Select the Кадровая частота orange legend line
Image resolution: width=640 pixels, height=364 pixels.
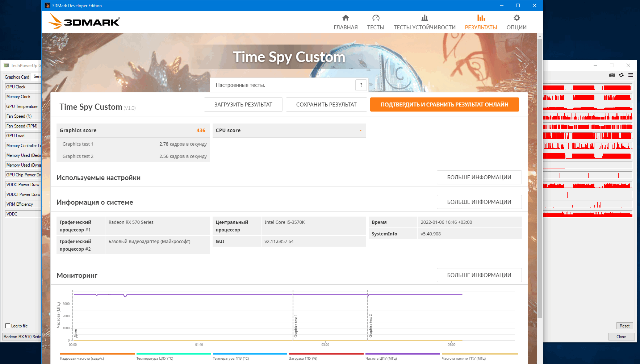point(97,353)
